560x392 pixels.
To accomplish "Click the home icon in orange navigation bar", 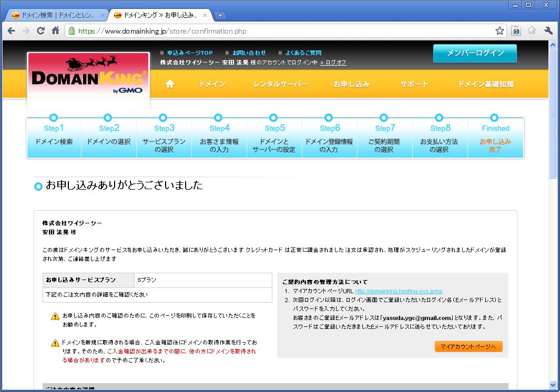I will (x=169, y=84).
